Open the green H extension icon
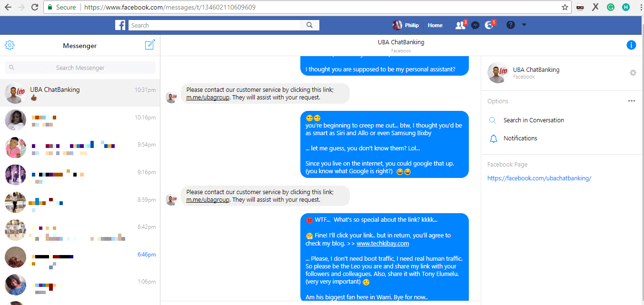 [626, 7]
